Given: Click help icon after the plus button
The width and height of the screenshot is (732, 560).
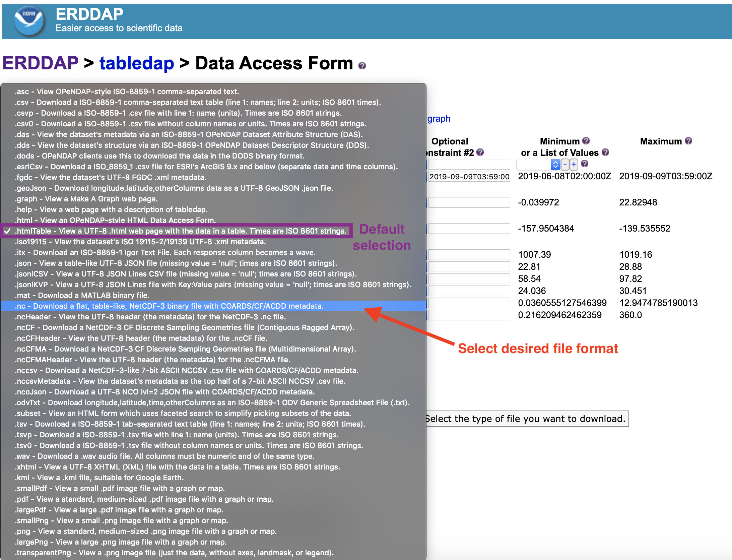Looking at the screenshot, I should coord(585,164).
